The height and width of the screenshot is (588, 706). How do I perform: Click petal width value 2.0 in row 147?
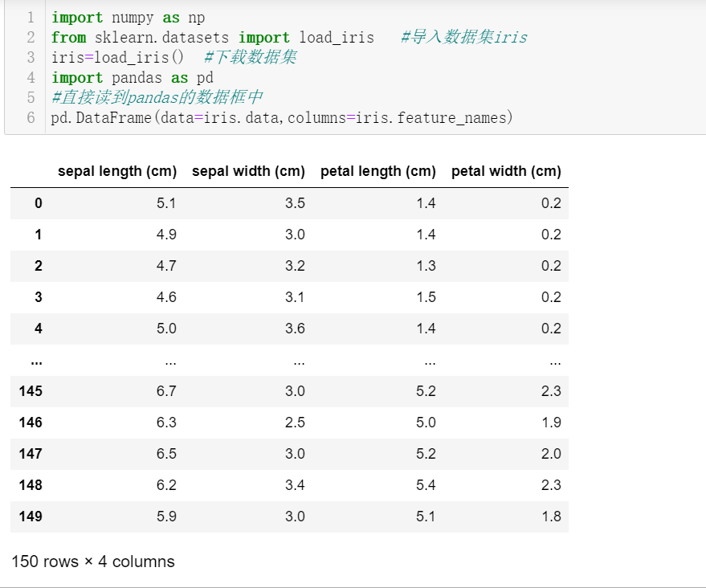551,453
